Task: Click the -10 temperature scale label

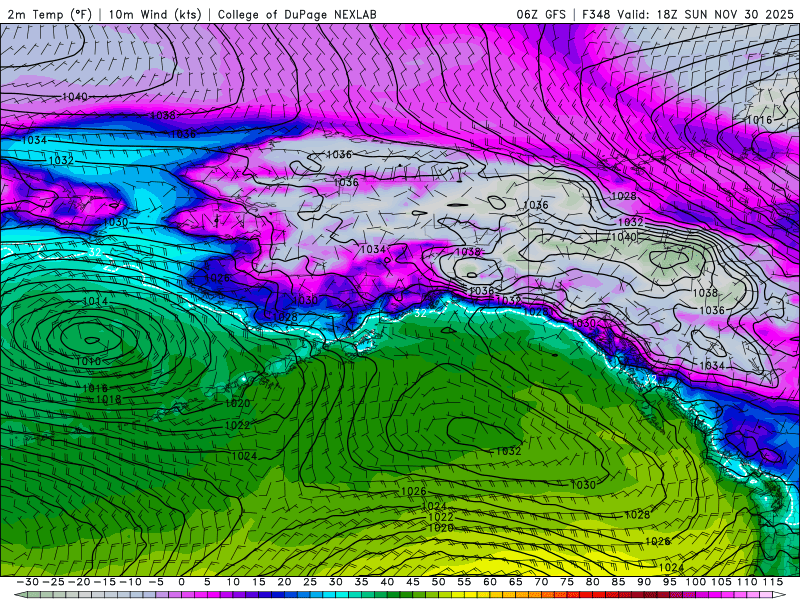Action: coord(130,582)
